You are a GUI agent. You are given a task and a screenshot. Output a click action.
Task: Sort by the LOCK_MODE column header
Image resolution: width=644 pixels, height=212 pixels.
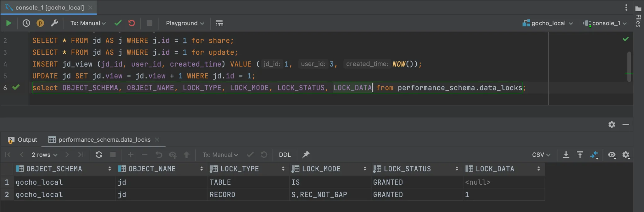click(x=321, y=169)
